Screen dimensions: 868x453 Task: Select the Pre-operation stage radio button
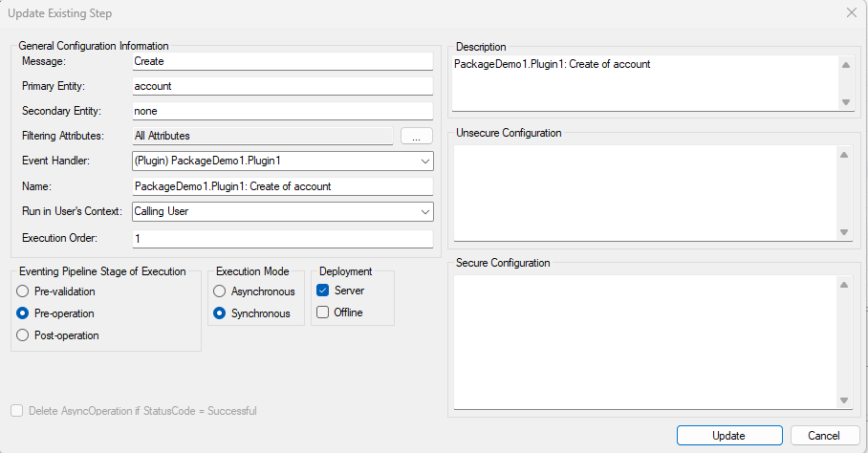tap(23, 313)
